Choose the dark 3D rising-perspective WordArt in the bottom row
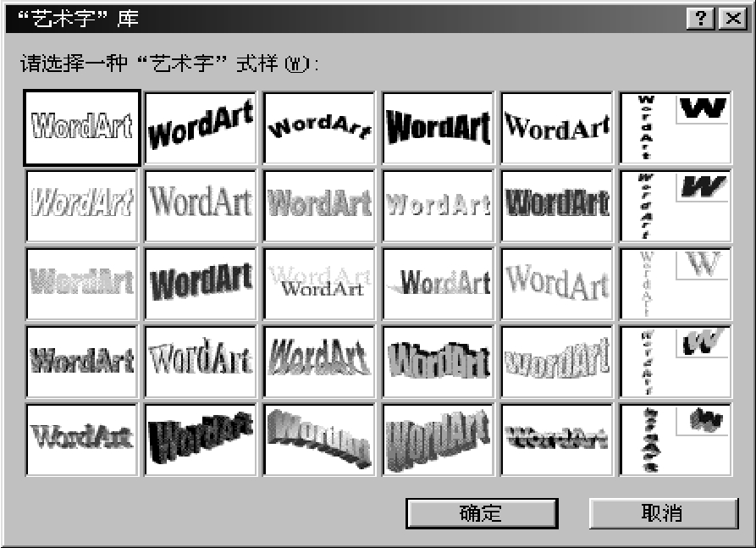Screen dimensions: 756x548 201,440
